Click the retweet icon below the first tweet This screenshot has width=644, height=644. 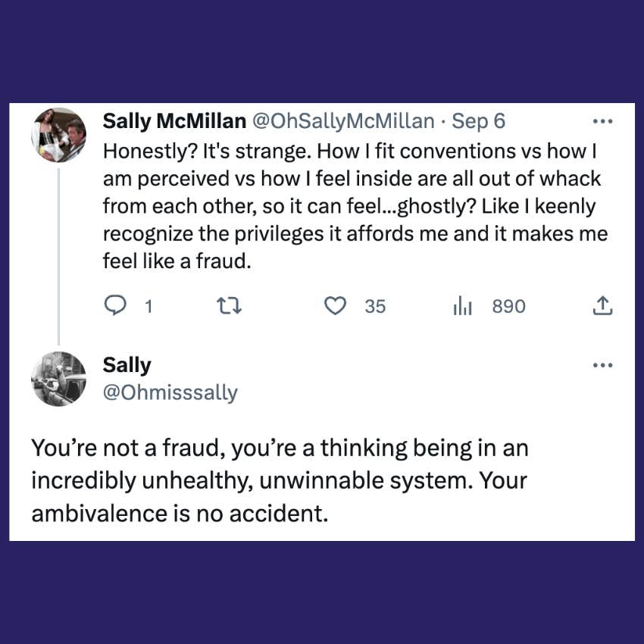tap(228, 306)
